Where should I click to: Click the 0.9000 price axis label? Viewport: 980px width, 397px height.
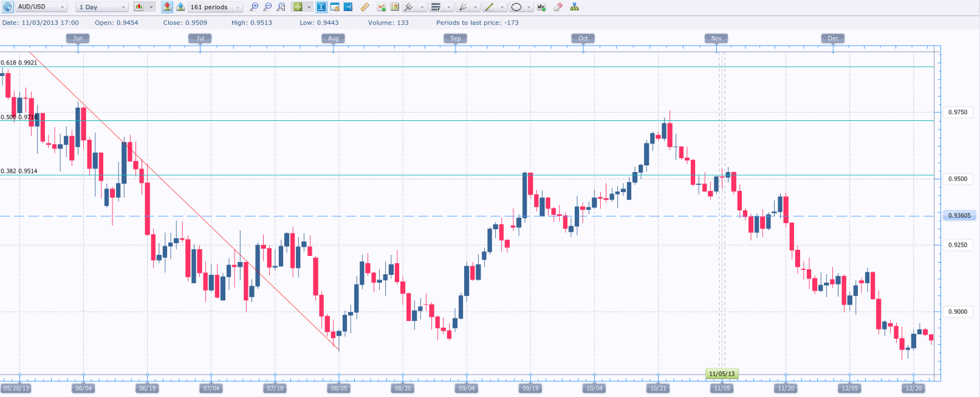point(958,311)
